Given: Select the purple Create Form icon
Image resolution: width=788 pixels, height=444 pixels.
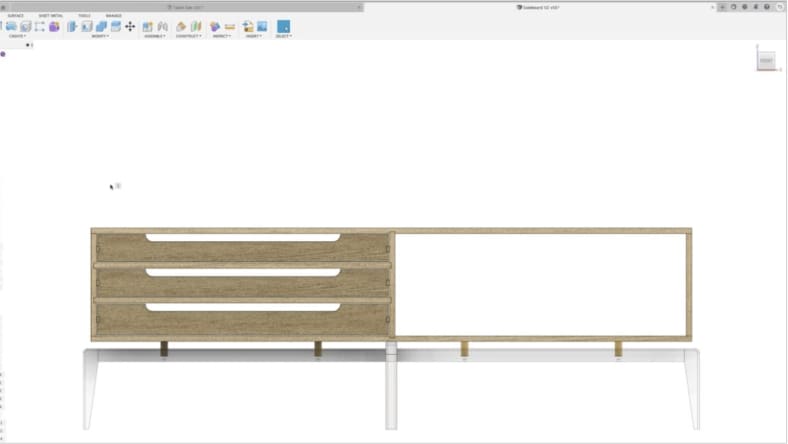Looking at the screenshot, I should pyautogui.click(x=54, y=27).
